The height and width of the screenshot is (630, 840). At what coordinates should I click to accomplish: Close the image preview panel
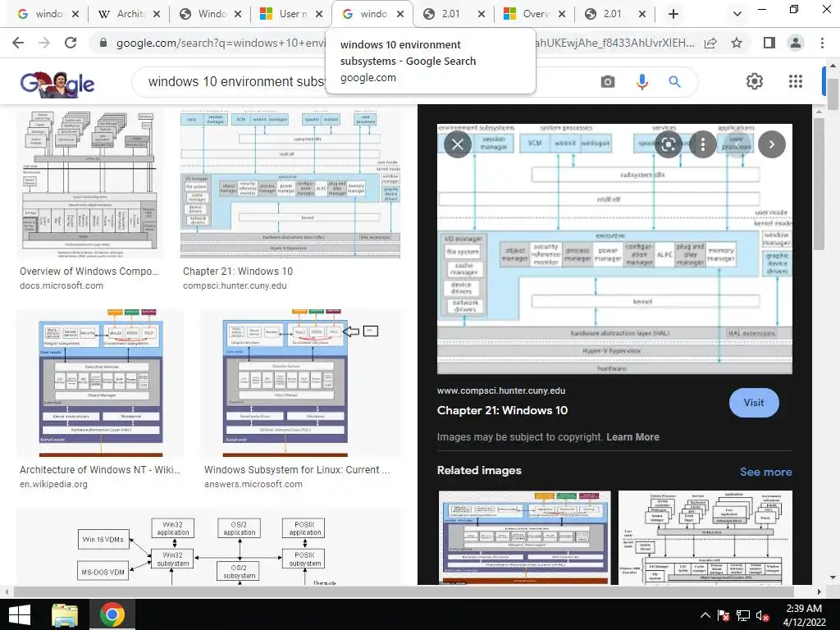click(x=458, y=144)
